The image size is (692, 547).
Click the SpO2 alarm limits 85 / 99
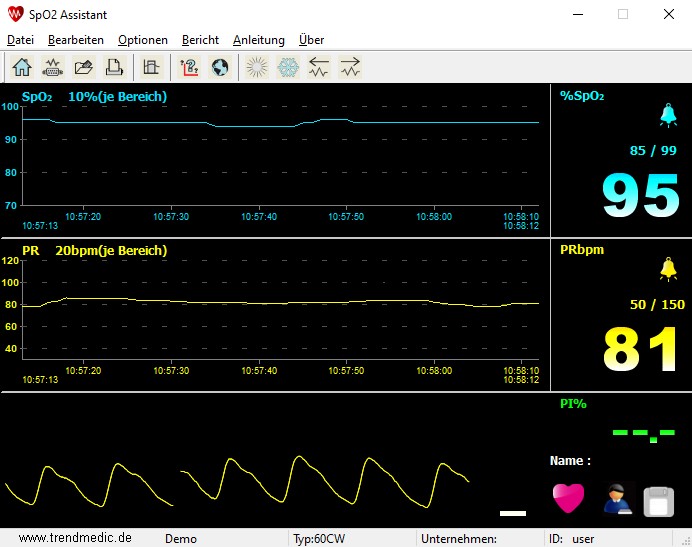(x=653, y=151)
